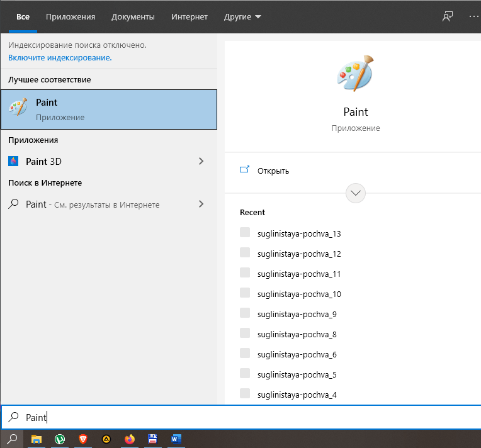Switch to the Все tab
The height and width of the screenshot is (448, 481).
coord(23,17)
